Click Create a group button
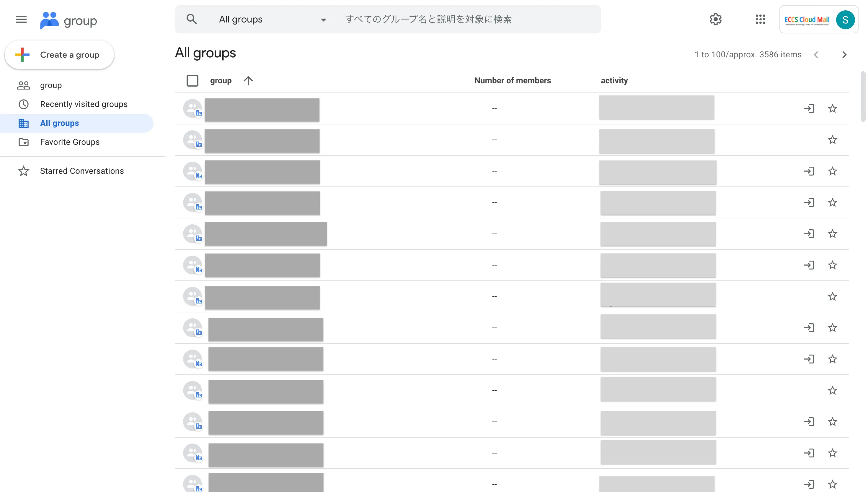Screen dimensions: 868x492 [x=59, y=55]
